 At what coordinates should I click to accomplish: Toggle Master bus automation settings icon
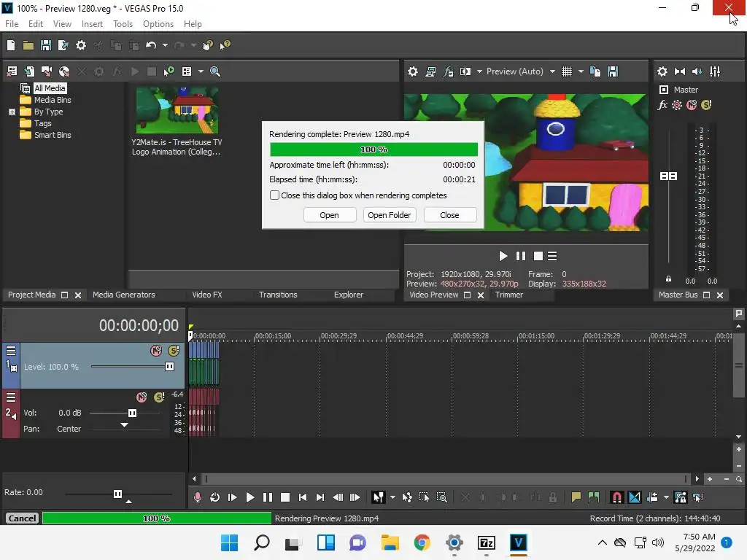[x=676, y=105]
